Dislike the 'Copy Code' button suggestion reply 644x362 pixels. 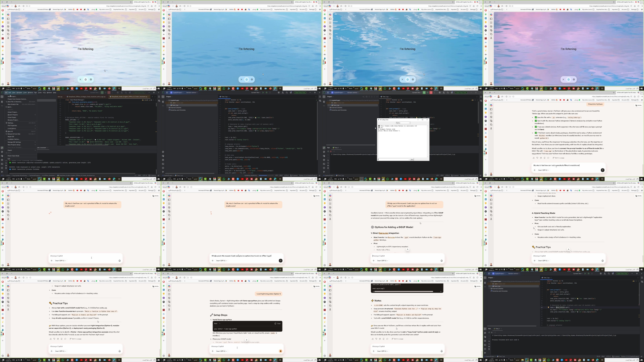[x=376, y=339]
